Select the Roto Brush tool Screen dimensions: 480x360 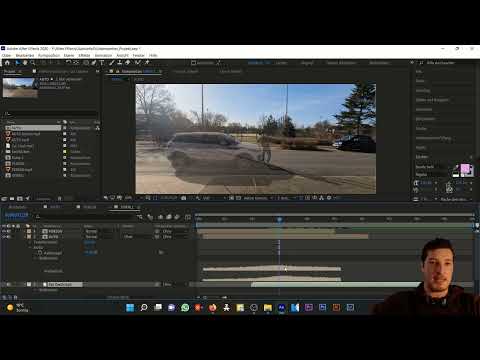tap(137, 63)
